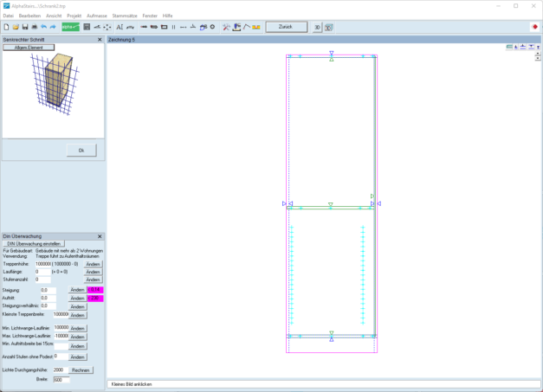543x392 pixels.
Task: Click the perpendicular line toolbar icon
Action: (x=193, y=27)
